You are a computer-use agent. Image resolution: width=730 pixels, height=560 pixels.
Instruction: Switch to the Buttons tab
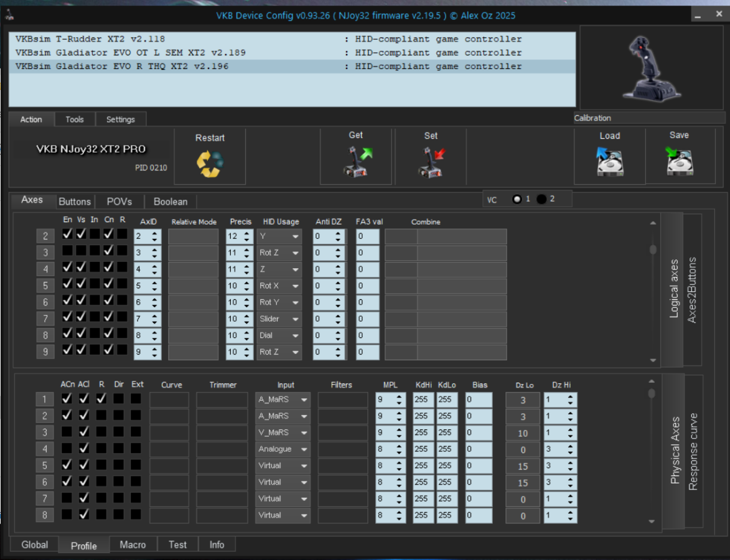click(x=75, y=202)
